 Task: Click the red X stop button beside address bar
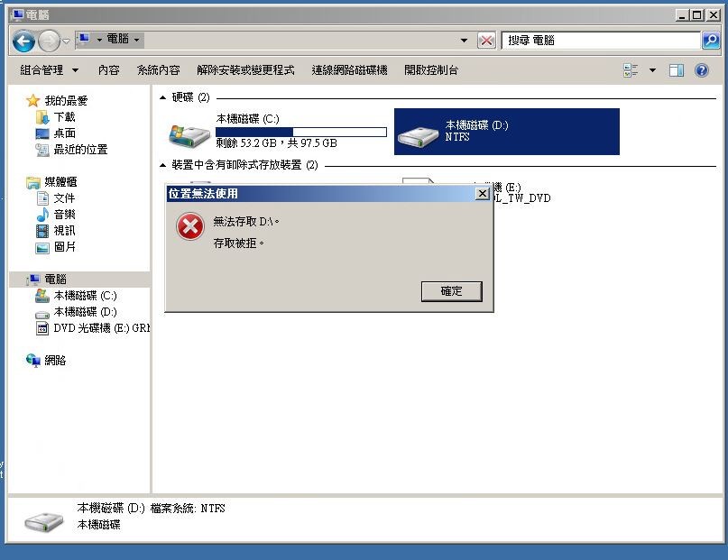click(x=486, y=41)
